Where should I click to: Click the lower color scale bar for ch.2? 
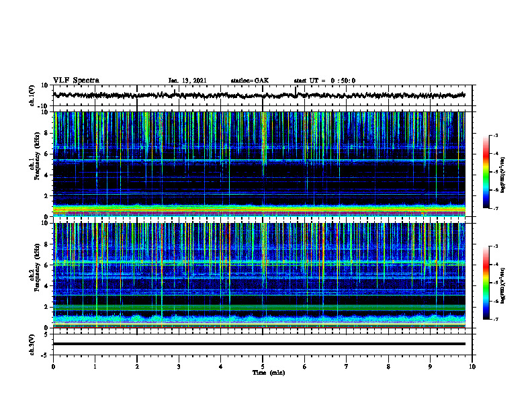[486, 283]
